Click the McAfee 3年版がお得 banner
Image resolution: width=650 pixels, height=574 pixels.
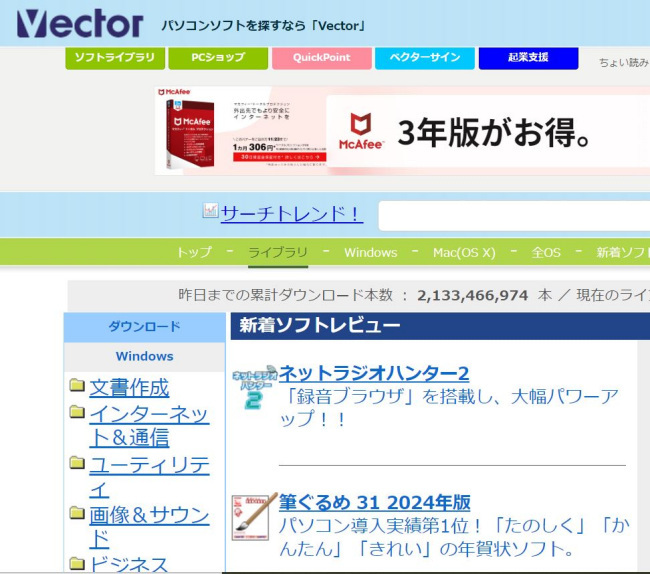click(x=488, y=132)
